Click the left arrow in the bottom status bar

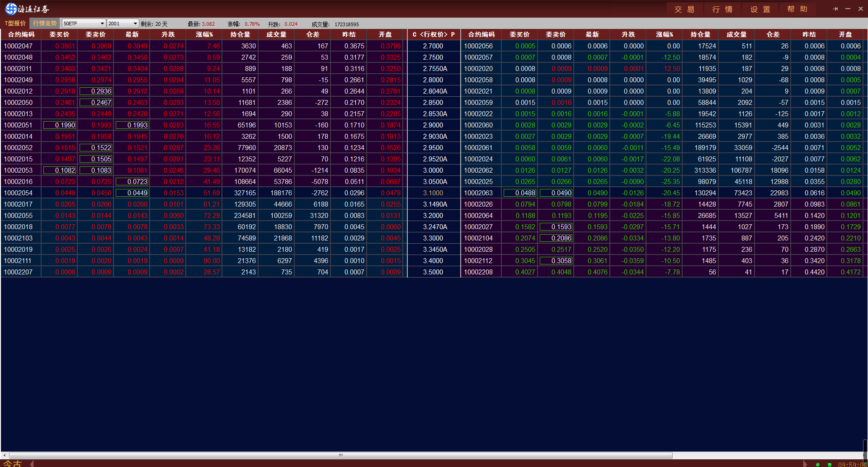(32, 463)
